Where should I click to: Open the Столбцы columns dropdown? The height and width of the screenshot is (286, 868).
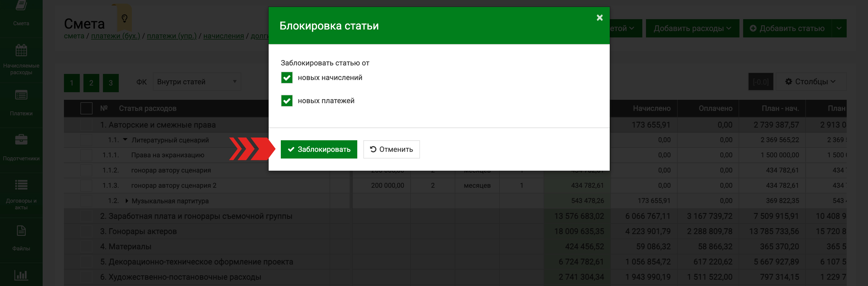point(811,82)
